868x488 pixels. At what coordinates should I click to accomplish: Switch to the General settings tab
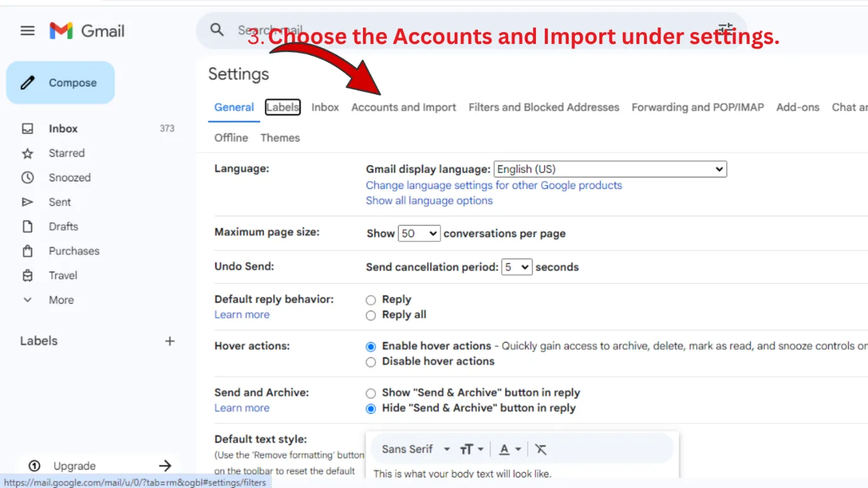[234, 107]
